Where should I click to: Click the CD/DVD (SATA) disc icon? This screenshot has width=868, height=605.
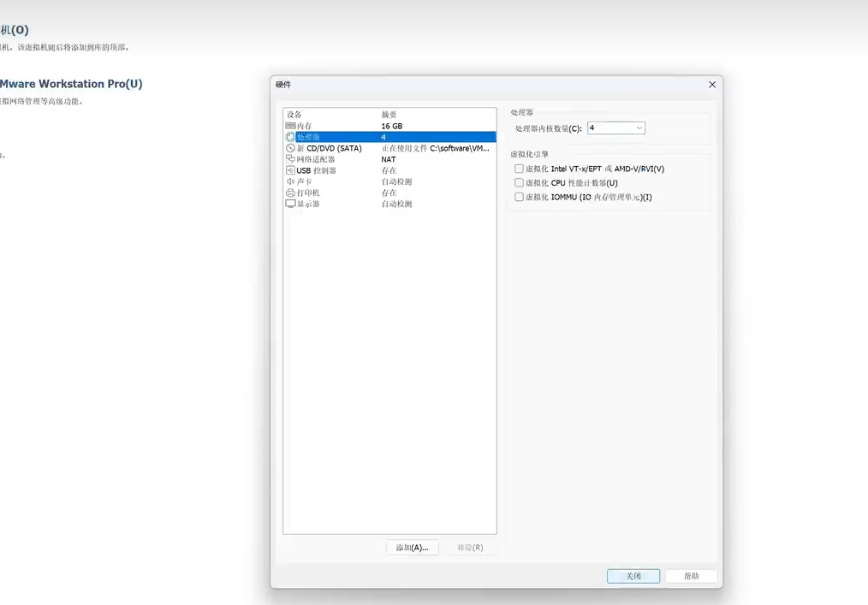point(290,148)
